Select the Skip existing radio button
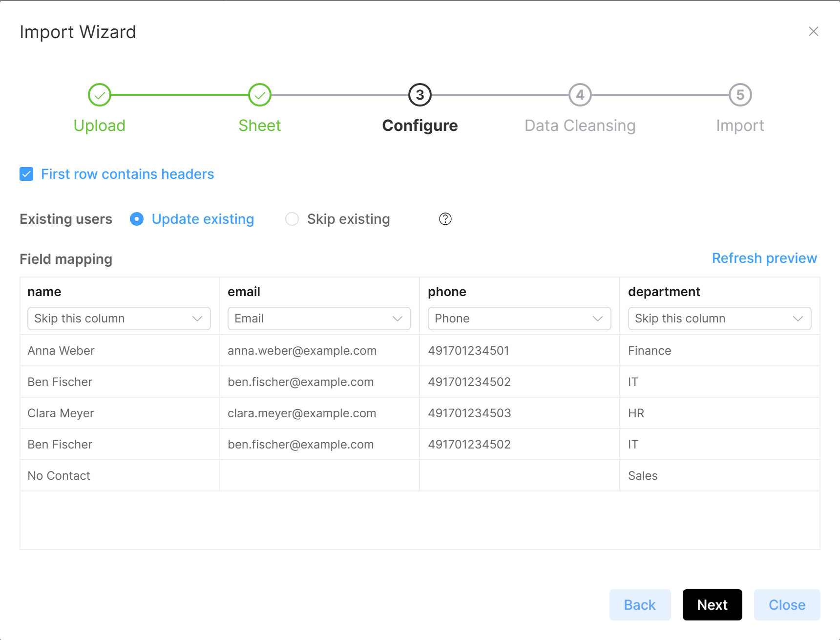 [292, 219]
